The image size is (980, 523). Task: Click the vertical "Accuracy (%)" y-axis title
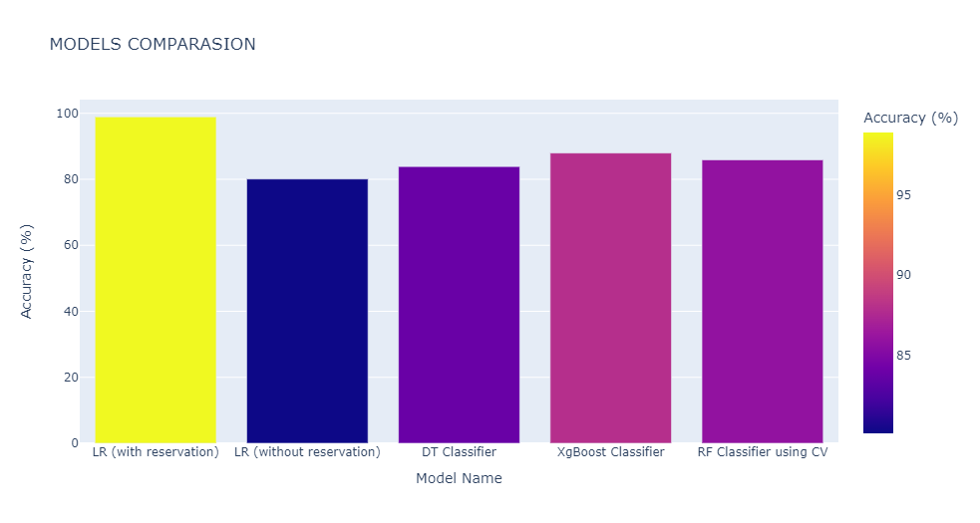[x=27, y=271]
